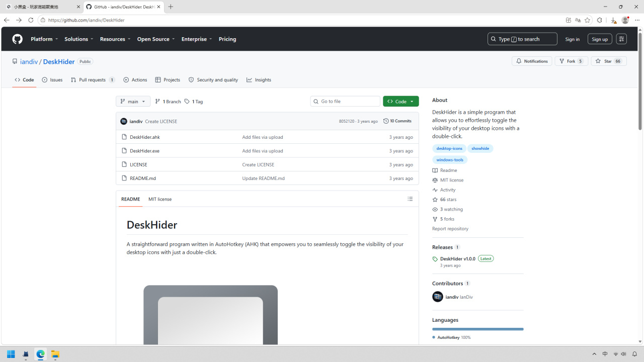Open the Notifications button

point(532,61)
